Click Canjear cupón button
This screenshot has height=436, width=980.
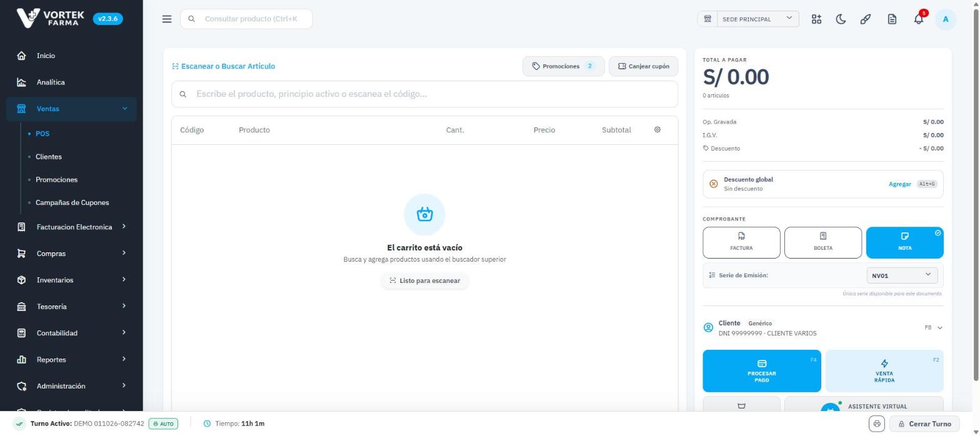click(x=643, y=66)
